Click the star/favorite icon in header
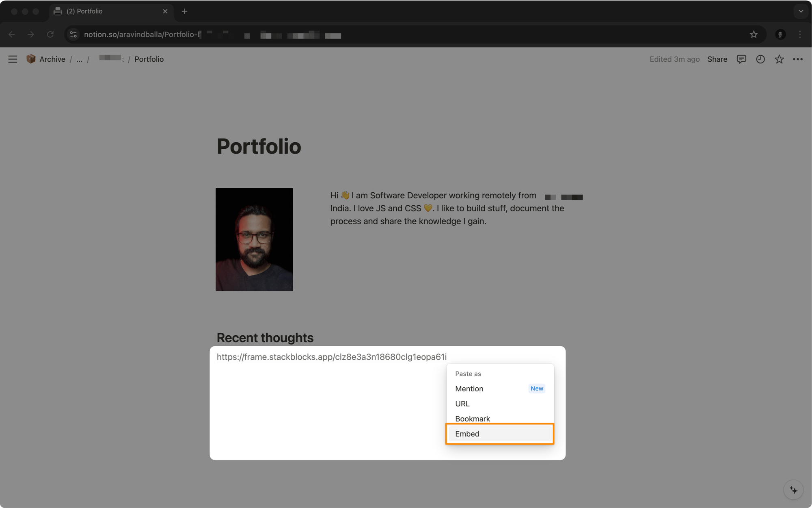 click(x=779, y=59)
